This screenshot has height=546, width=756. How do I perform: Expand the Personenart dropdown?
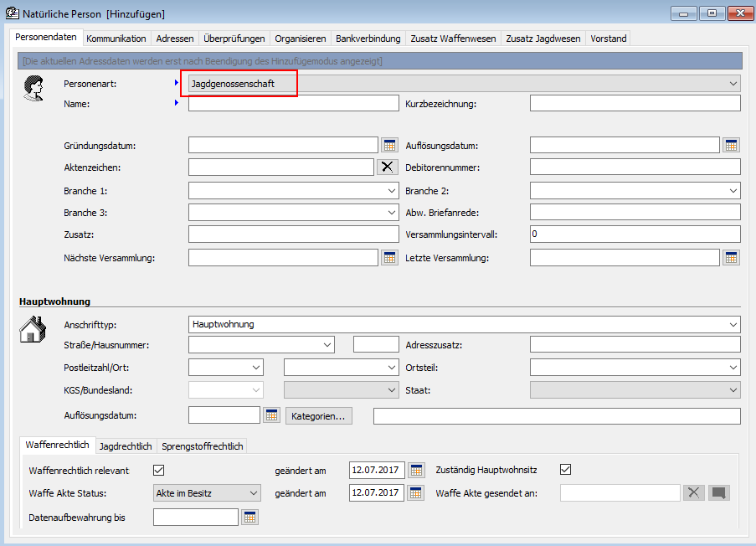pyautogui.click(x=733, y=84)
